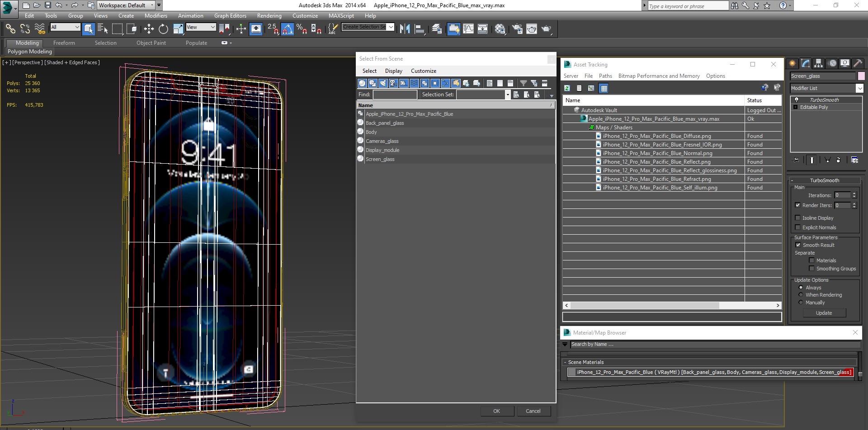The height and width of the screenshot is (430, 868).
Task: Click OK in Select From Scene dialog
Action: 497,411
